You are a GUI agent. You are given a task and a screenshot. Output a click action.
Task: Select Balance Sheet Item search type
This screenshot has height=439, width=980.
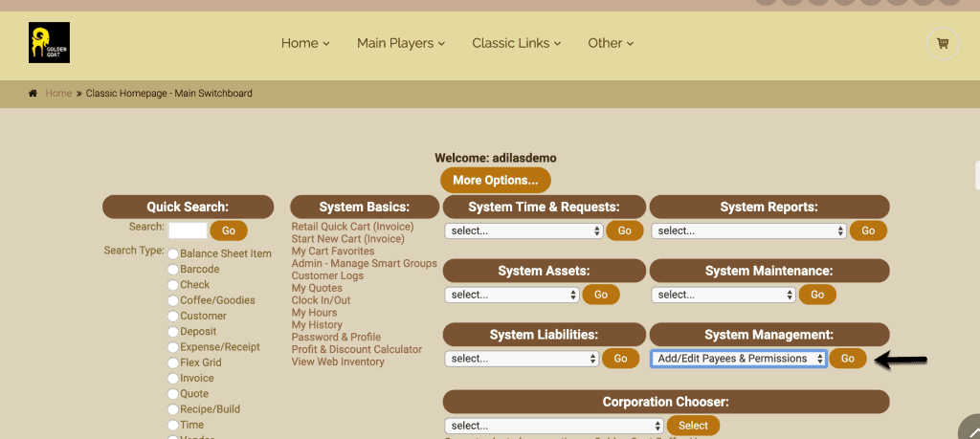coord(172,253)
